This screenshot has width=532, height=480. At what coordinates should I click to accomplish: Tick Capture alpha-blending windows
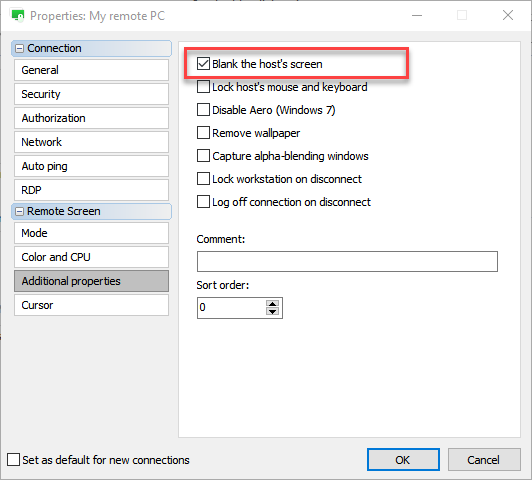pyautogui.click(x=203, y=156)
